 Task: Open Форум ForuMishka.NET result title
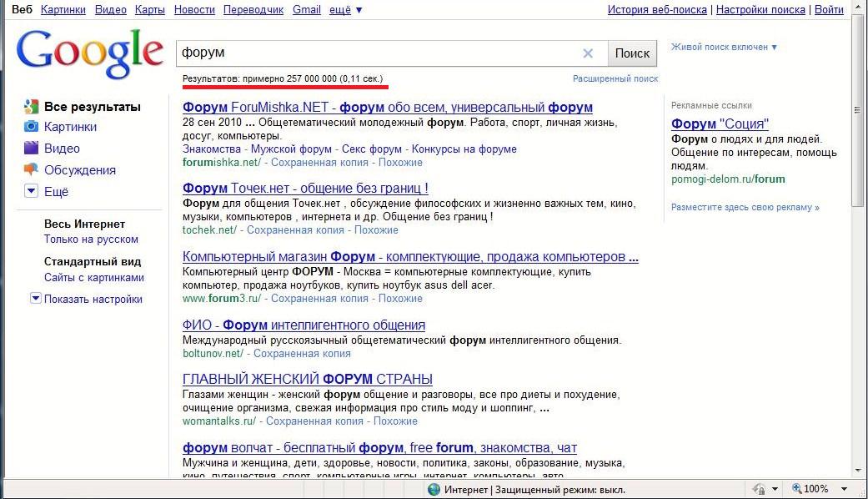(x=388, y=107)
